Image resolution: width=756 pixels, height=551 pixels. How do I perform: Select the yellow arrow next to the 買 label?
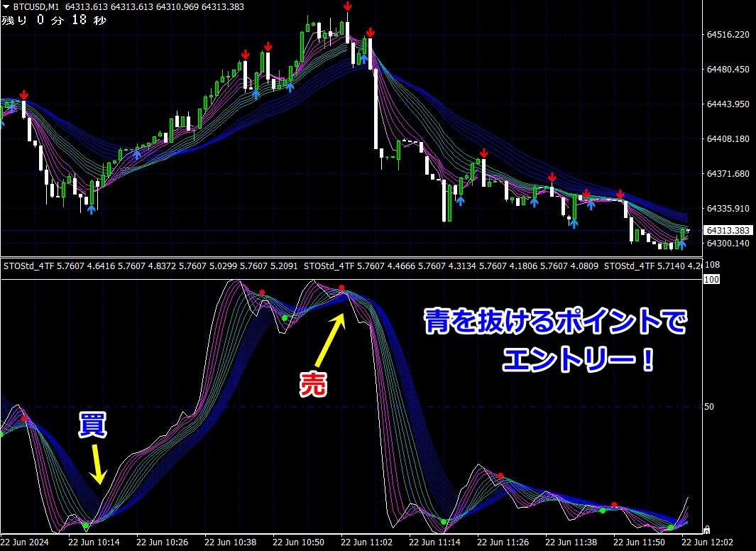(97, 464)
